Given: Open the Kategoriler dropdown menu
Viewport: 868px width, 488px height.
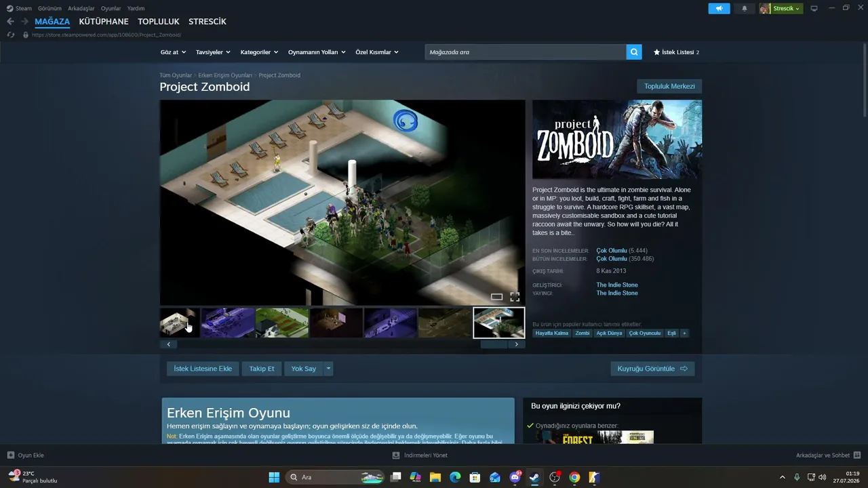Looking at the screenshot, I should 259,52.
